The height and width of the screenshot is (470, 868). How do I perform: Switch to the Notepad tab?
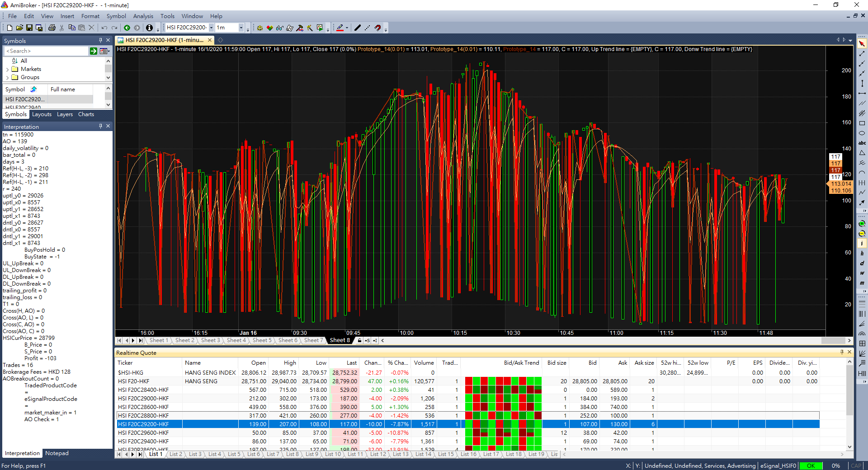coord(57,453)
